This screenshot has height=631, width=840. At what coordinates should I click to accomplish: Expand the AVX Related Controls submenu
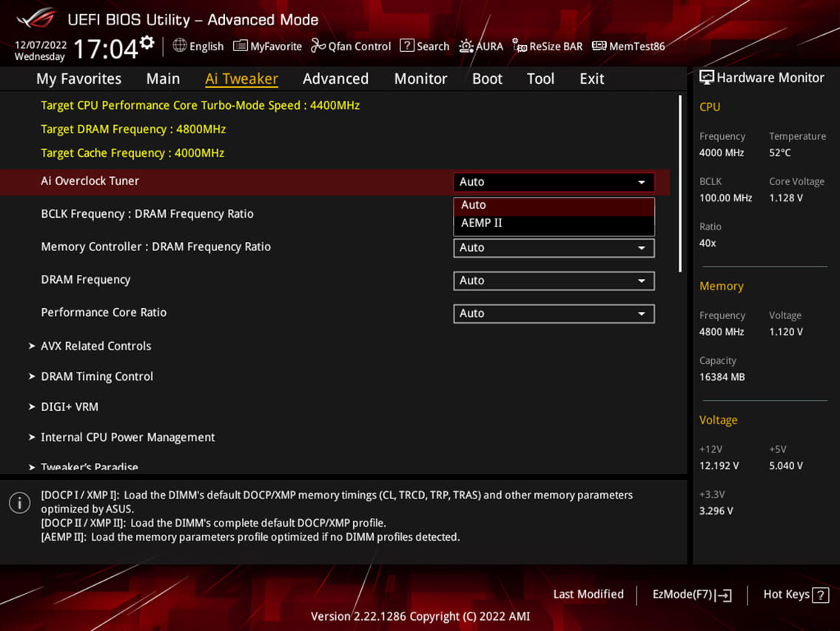[x=95, y=346]
